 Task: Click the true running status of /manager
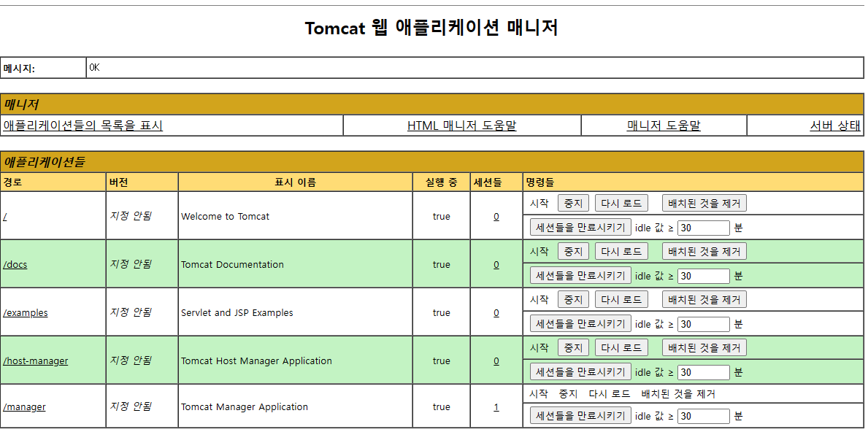[x=441, y=406]
